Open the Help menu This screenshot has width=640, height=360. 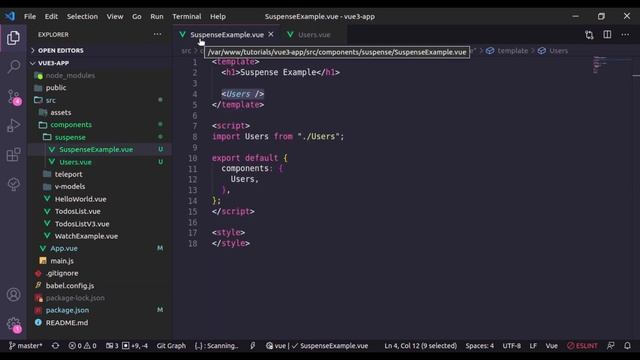[x=218, y=16]
